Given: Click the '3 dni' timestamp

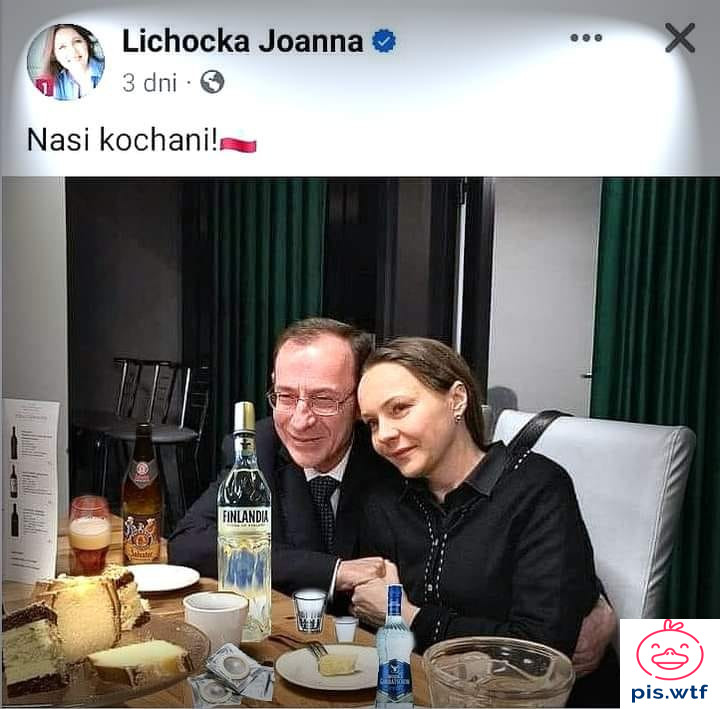Looking at the screenshot, I should coord(150,83).
